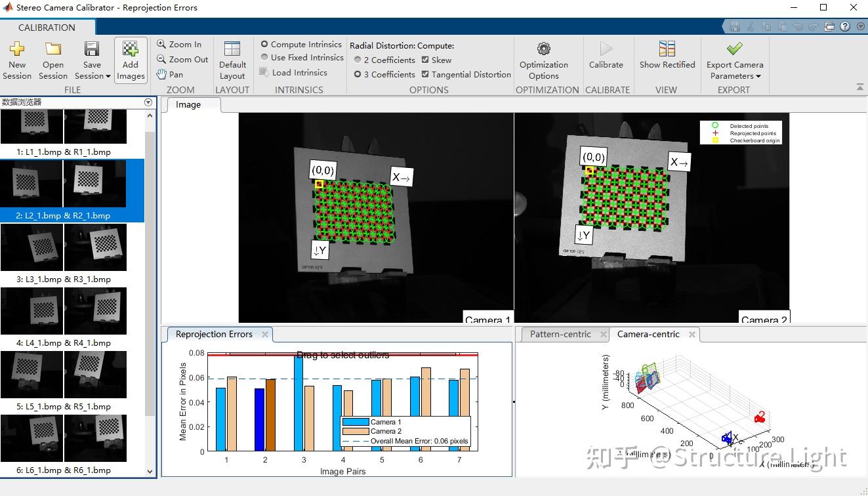Click the Add Images label
The height and width of the screenshot is (496, 868).
pos(131,70)
